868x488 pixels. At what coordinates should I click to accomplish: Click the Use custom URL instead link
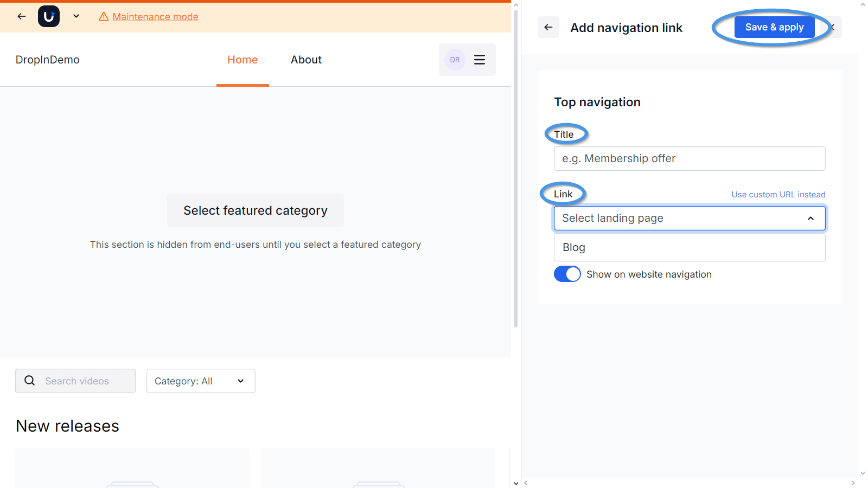(x=778, y=194)
